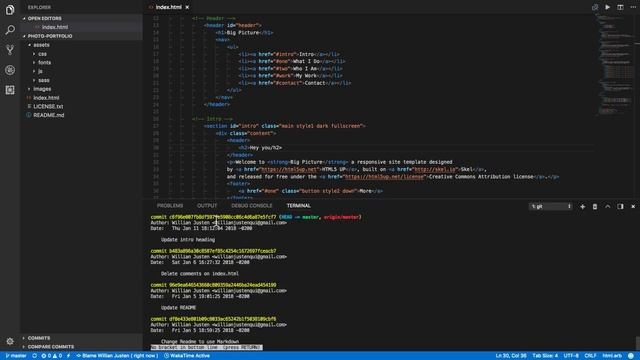The height and width of the screenshot is (360, 640).
Task: Open errors and warnings count in the status bar
Action: 51,356
